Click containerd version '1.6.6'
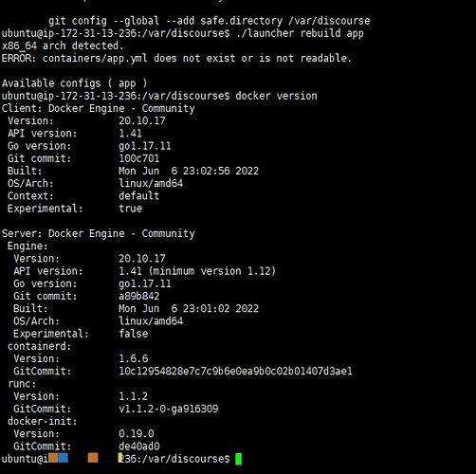Viewport: 476px width, 474px height. [x=134, y=358]
